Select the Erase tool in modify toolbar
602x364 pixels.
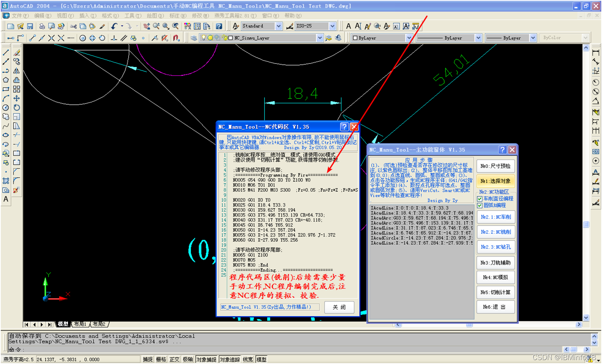point(16,53)
